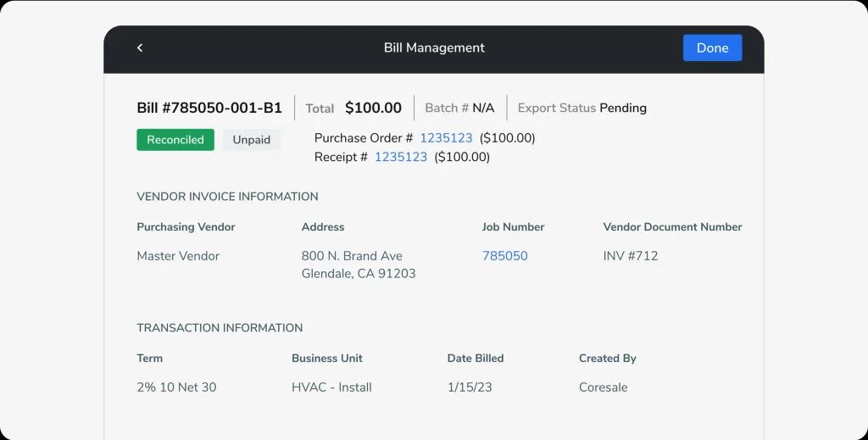Click the Coresale created by value
The height and width of the screenshot is (440, 868).
603,387
